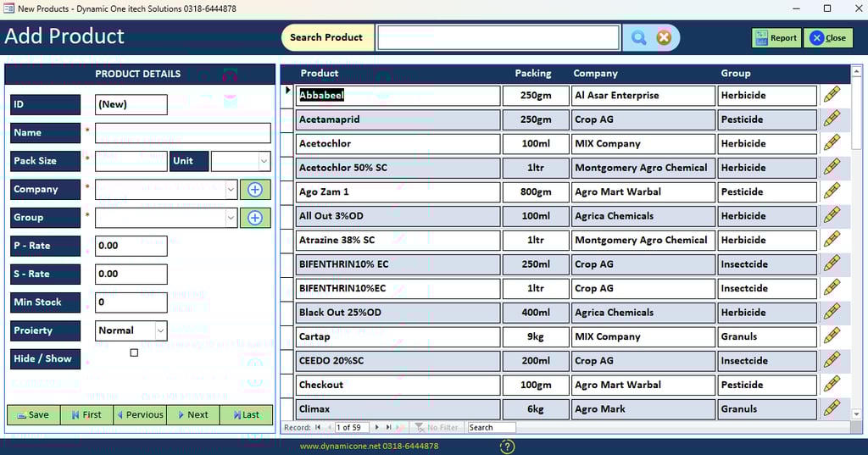
Task: Click the Min Stock field
Action: (x=131, y=302)
